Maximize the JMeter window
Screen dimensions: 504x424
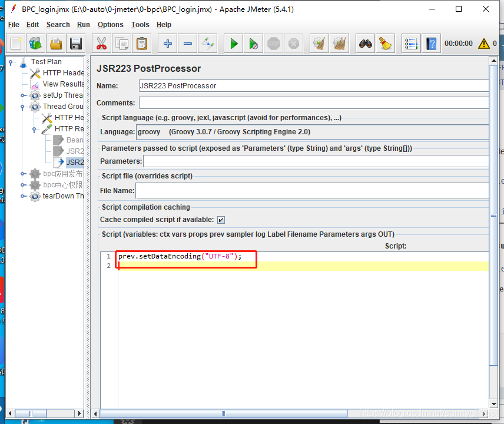pyautogui.click(x=459, y=9)
